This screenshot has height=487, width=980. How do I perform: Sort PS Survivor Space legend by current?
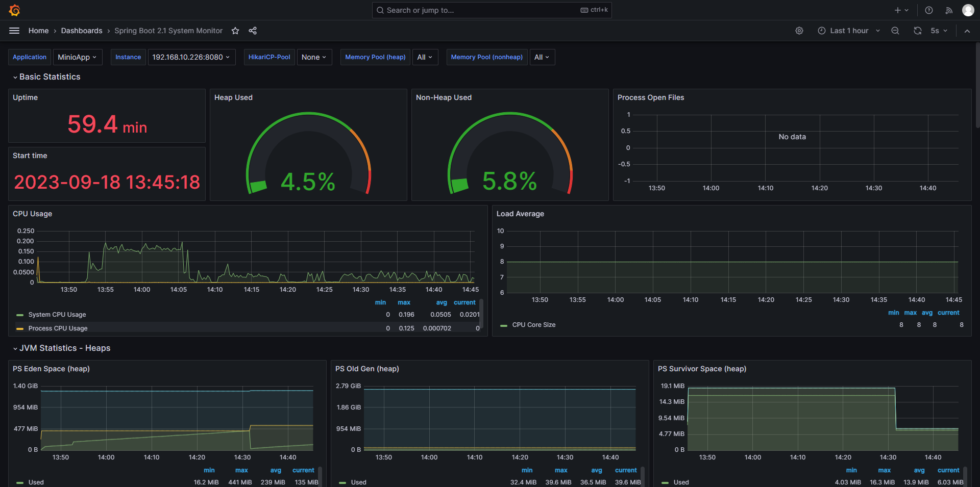(x=948, y=470)
